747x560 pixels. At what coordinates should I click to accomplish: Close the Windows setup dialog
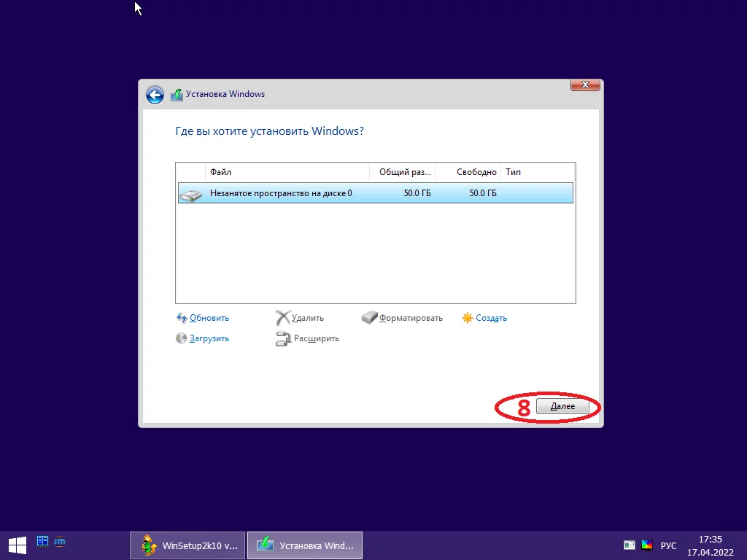click(x=585, y=85)
